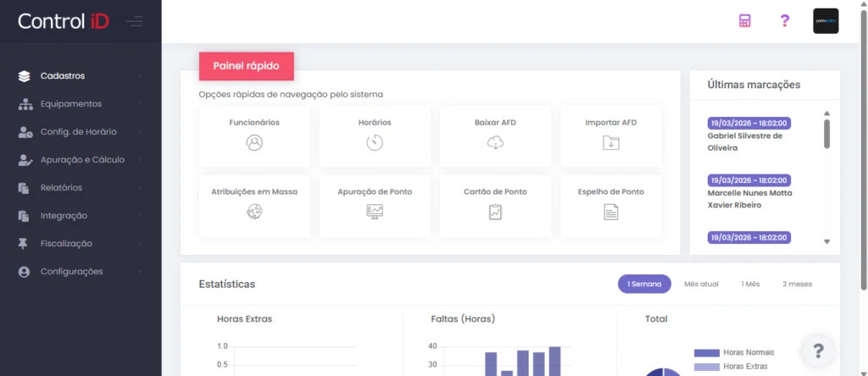
Task: Click the Faltas (Horas) chart title
Action: (x=463, y=319)
